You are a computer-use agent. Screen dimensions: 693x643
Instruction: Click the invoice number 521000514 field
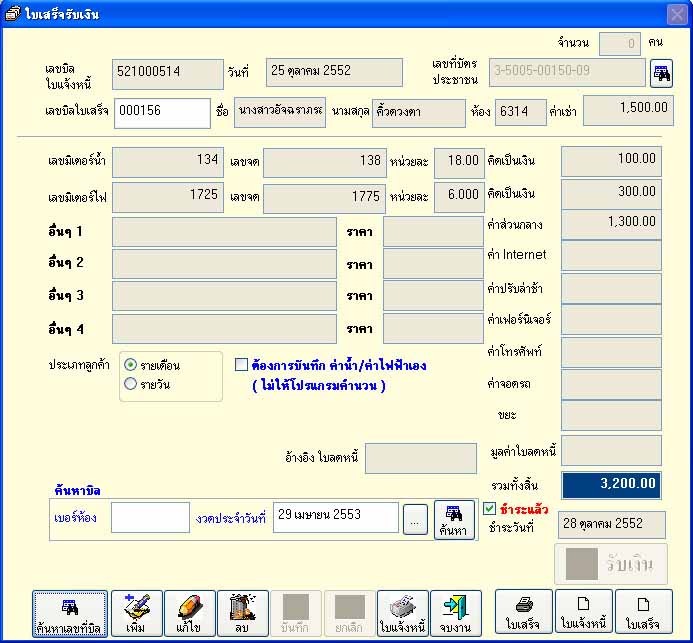point(168,74)
